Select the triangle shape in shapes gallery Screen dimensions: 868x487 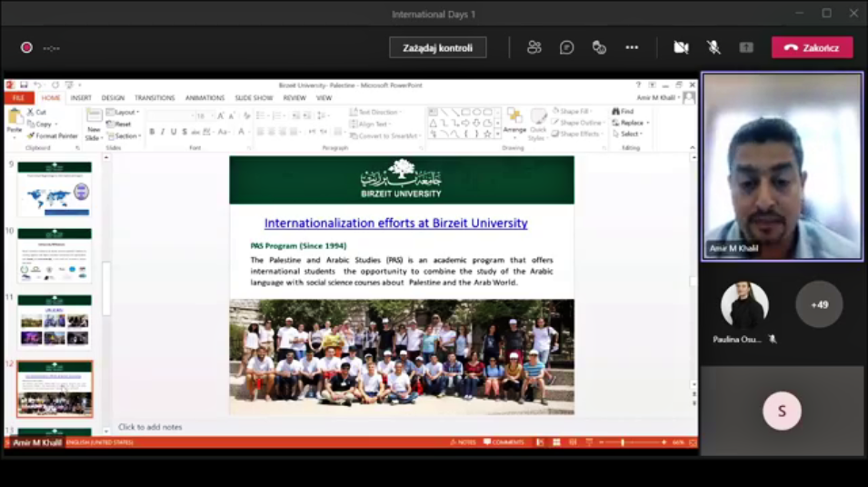[434, 123]
